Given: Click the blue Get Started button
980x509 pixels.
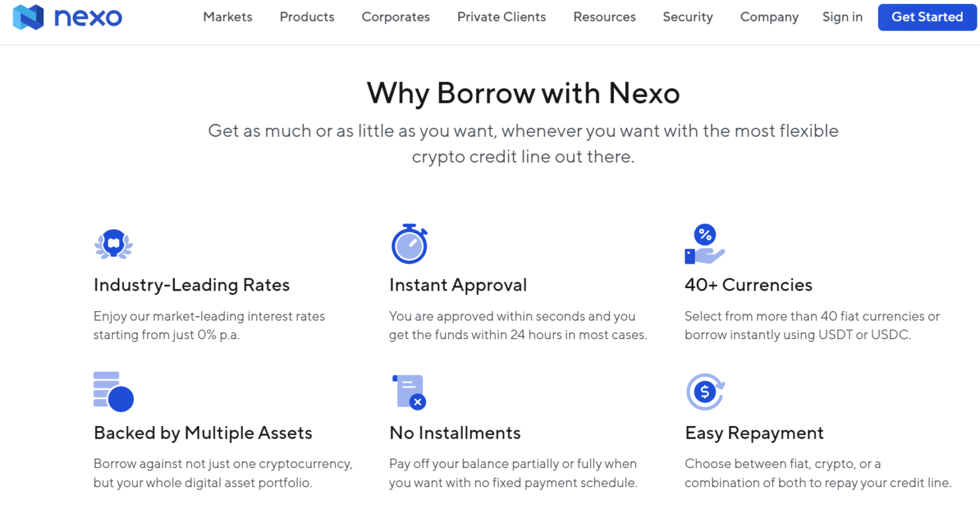Looking at the screenshot, I should coord(927,17).
